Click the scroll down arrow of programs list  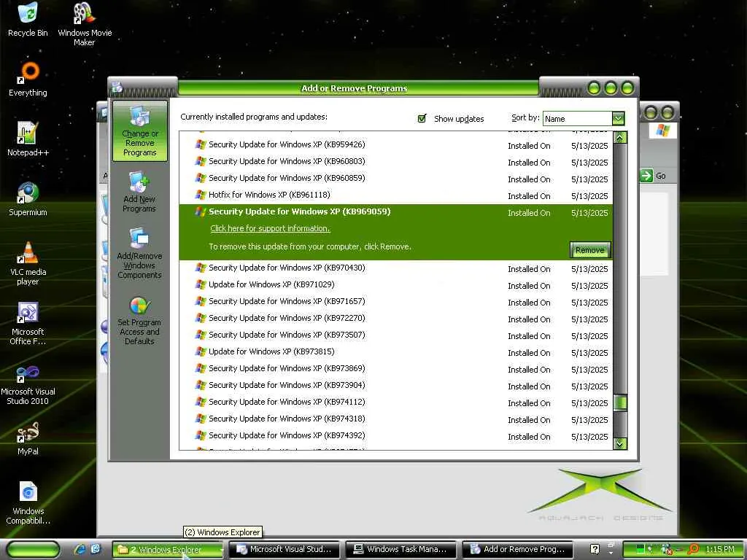(x=620, y=443)
